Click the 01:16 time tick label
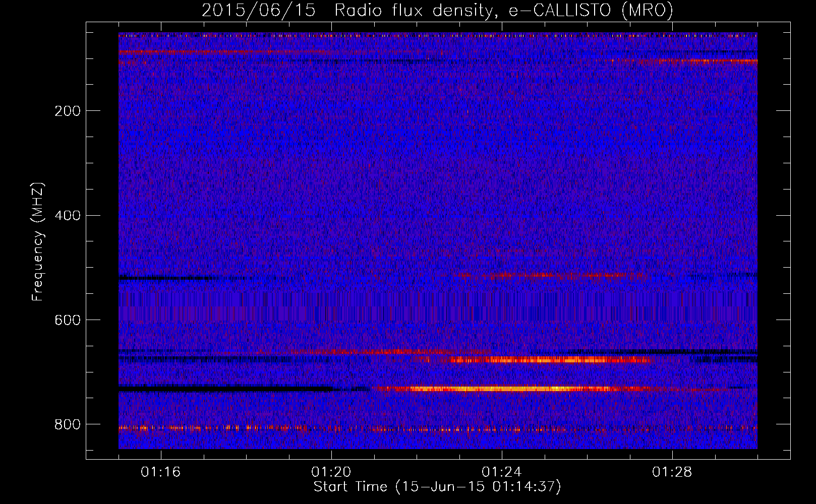 tap(161, 472)
